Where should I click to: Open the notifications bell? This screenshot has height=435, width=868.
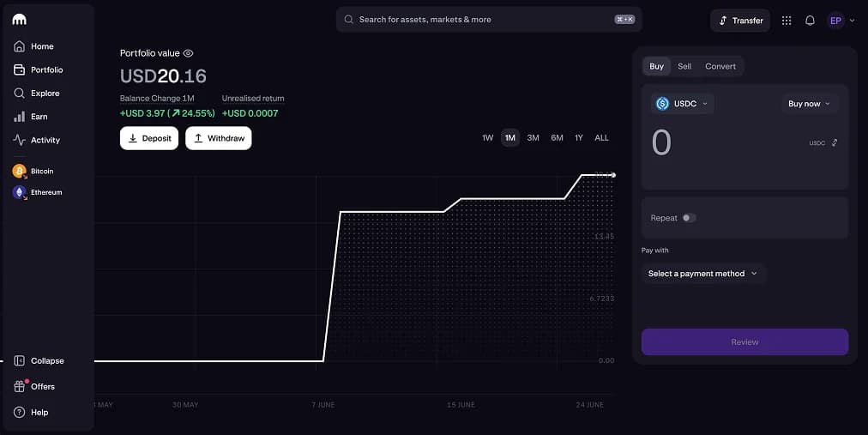[810, 21]
